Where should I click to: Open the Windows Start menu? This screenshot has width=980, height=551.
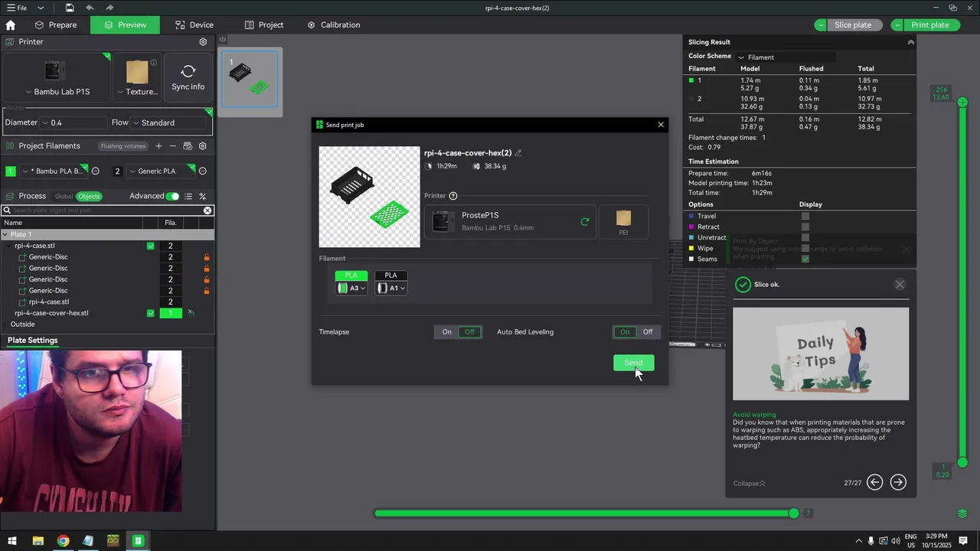coord(12,541)
